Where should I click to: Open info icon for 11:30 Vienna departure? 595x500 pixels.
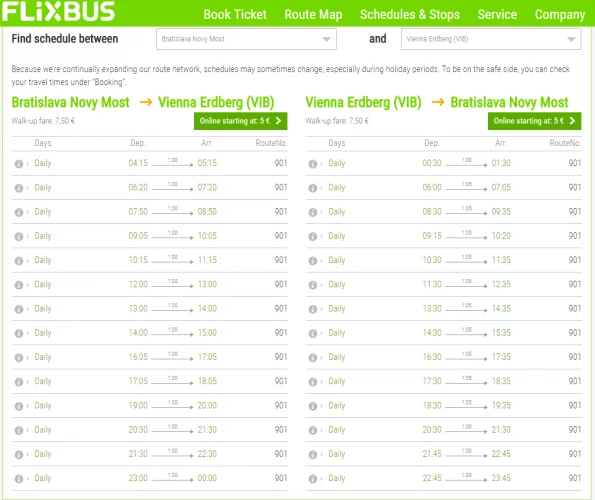pyautogui.click(x=313, y=285)
